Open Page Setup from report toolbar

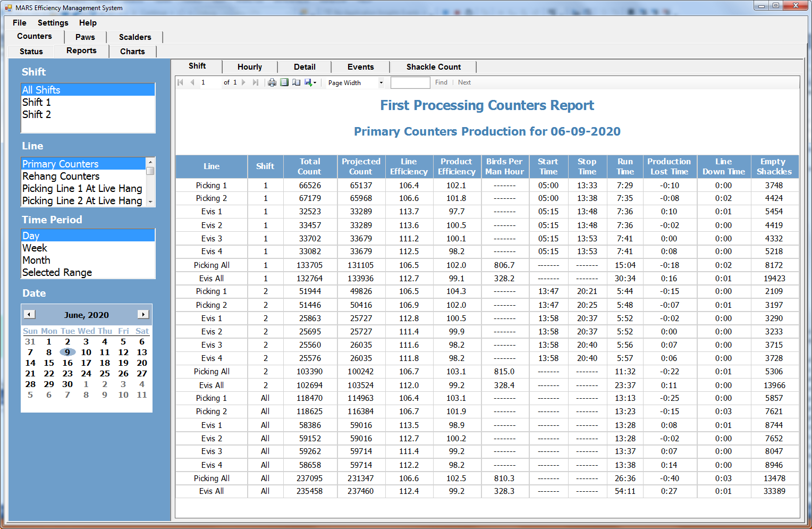297,82
